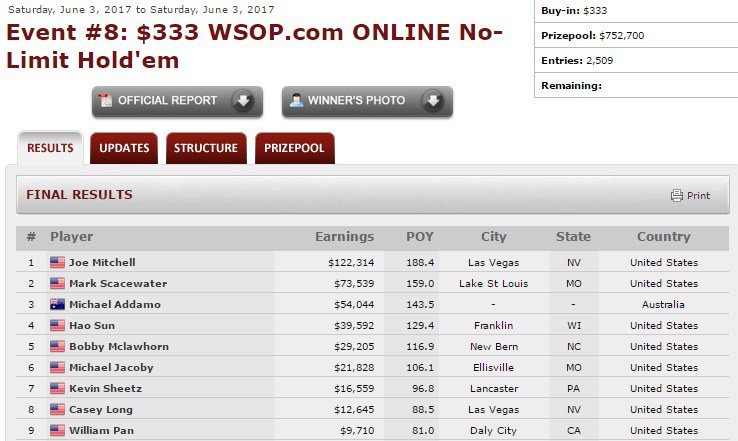Open Casey Long's player profile
The image size is (738, 441).
(x=101, y=409)
